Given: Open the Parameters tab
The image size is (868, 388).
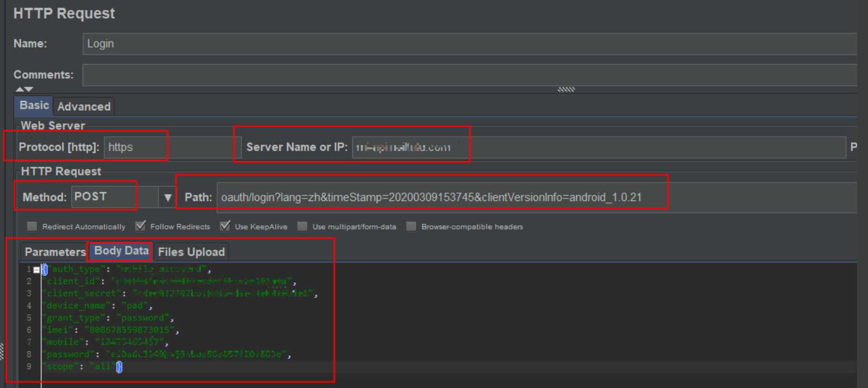Looking at the screenshot, I should click(x=55, y=252).
